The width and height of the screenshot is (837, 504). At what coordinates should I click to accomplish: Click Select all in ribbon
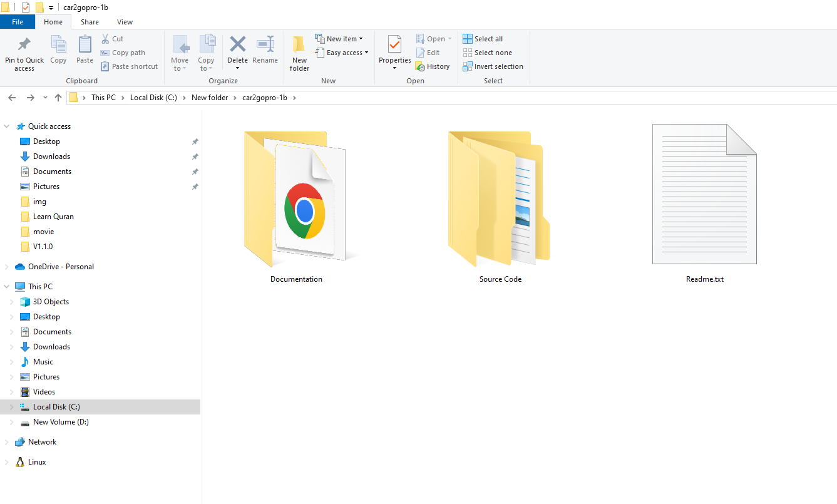[x=483, y=39]
